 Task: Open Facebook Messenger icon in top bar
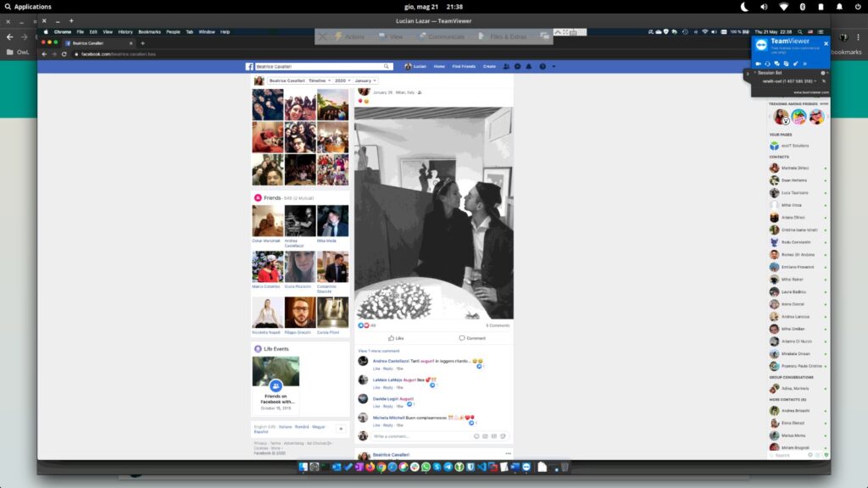click(518, 66)
